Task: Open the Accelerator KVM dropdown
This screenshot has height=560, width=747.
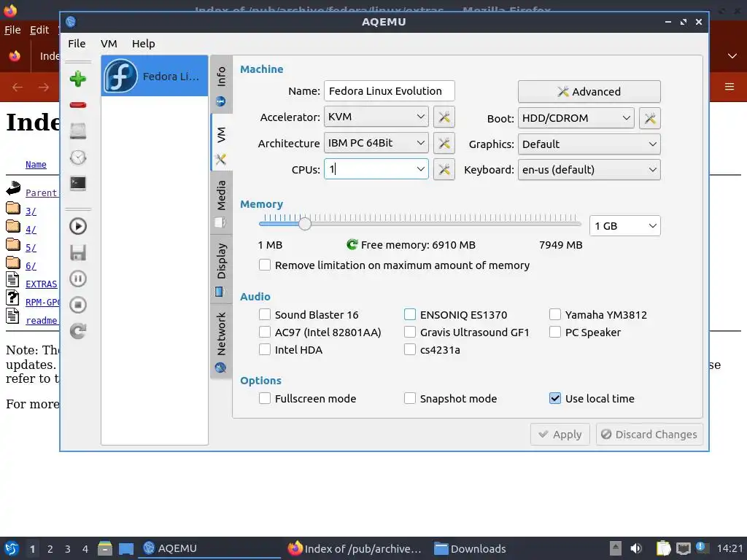Action: 376,117
